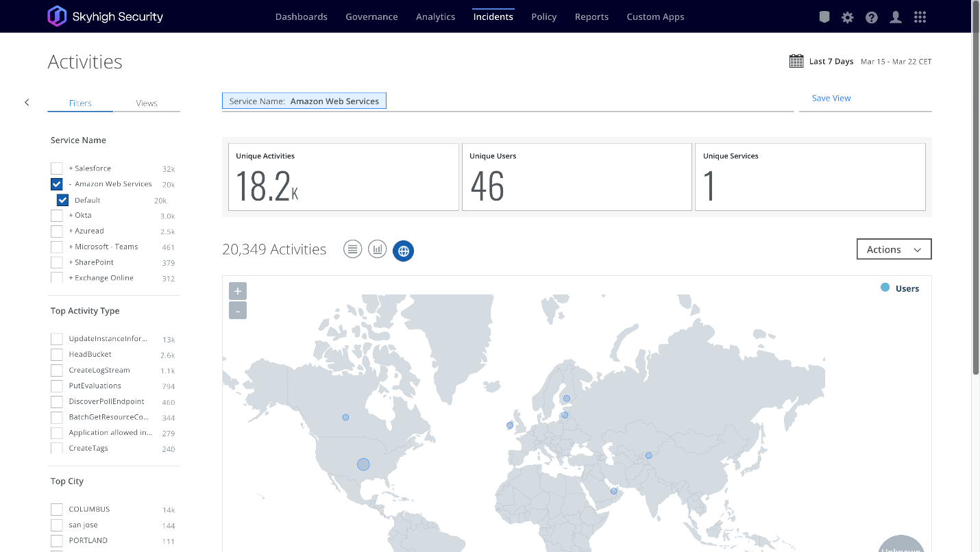Open the Custom Apps menu
Screen dimensions: 980x552
(x=655, y=17)
